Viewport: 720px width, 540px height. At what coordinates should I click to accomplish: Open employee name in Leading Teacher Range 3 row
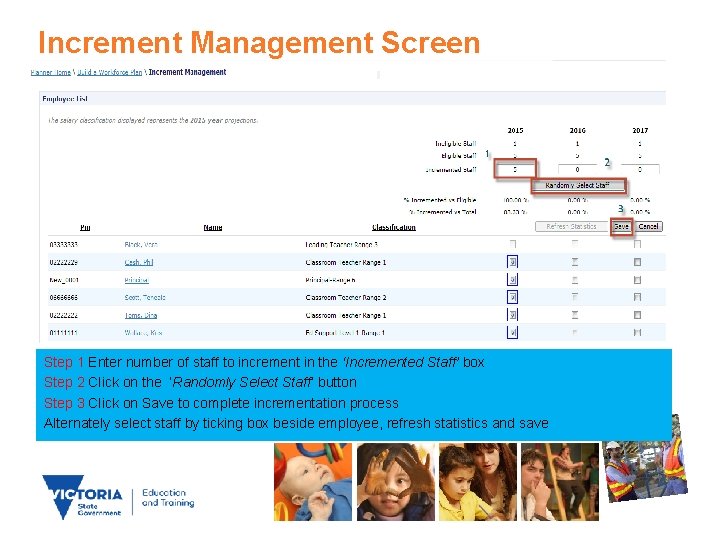(x=141, y=245)
